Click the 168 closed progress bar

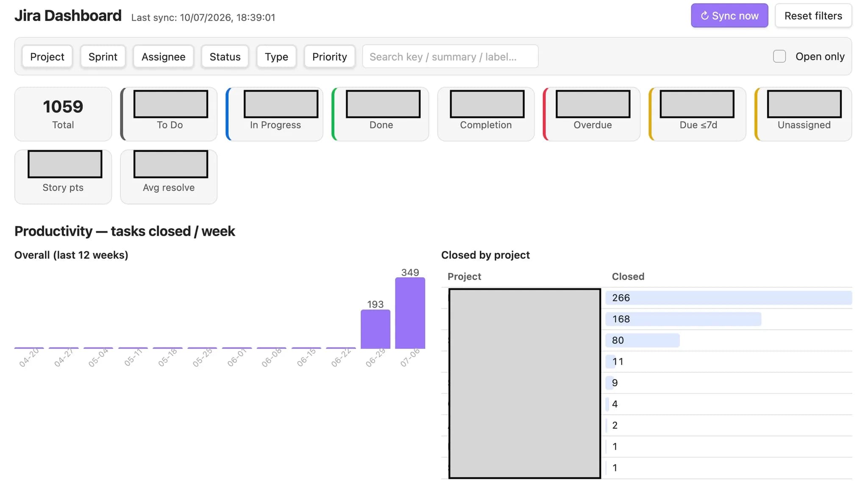tap(683, 319)
